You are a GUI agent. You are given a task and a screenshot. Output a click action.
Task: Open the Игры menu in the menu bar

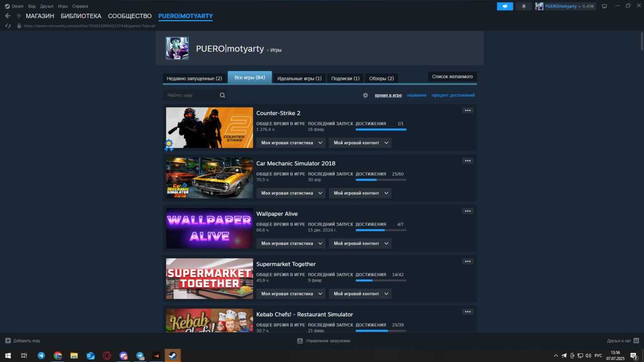coord(62,7)
